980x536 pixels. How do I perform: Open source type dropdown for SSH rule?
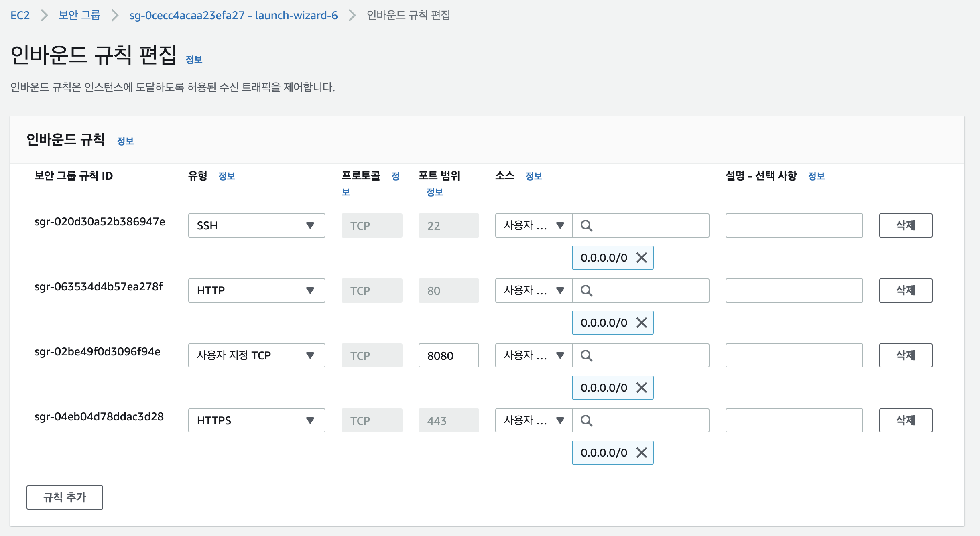533,226
